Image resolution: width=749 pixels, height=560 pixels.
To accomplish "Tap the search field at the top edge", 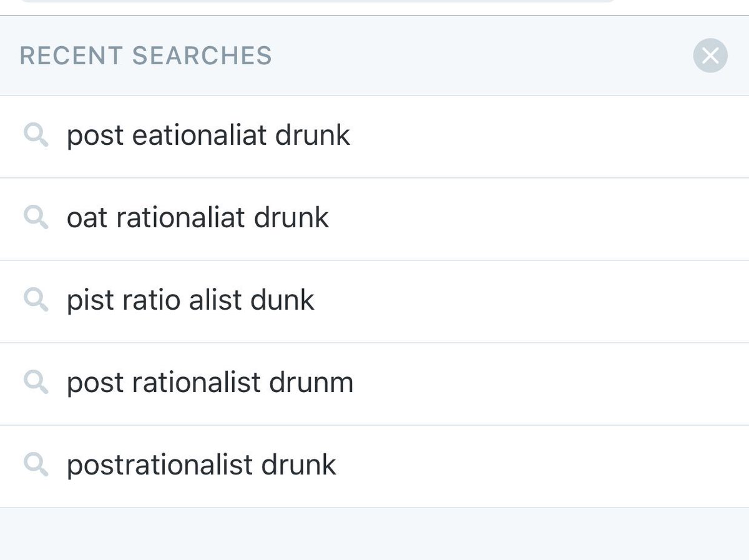I will [x=312, y=2].
